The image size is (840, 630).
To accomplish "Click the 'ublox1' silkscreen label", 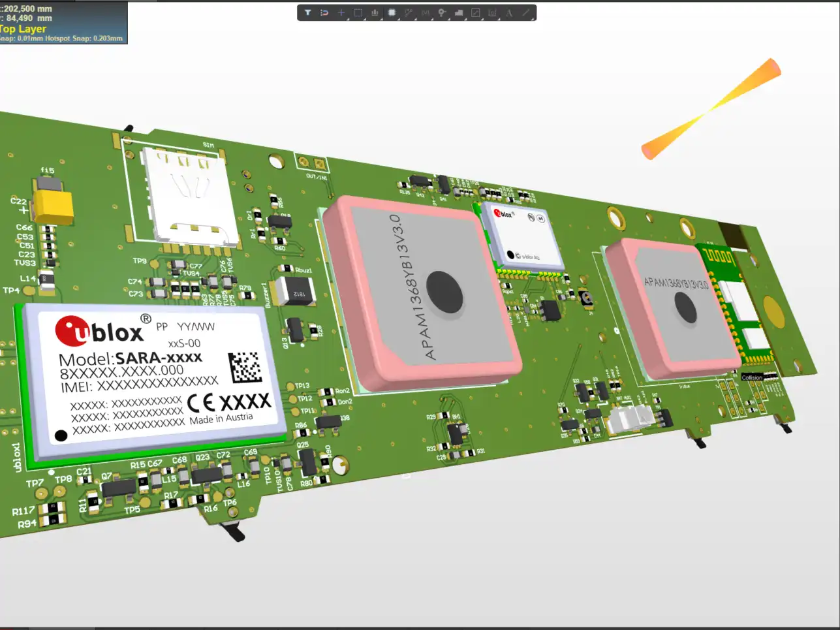I will (18, 457).
